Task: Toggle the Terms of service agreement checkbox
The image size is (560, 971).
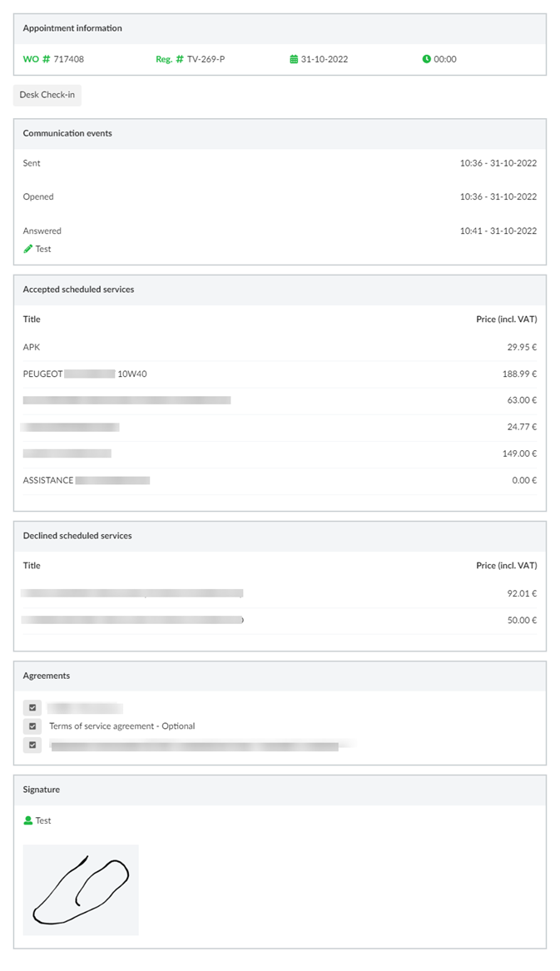Action: (32, 726)
